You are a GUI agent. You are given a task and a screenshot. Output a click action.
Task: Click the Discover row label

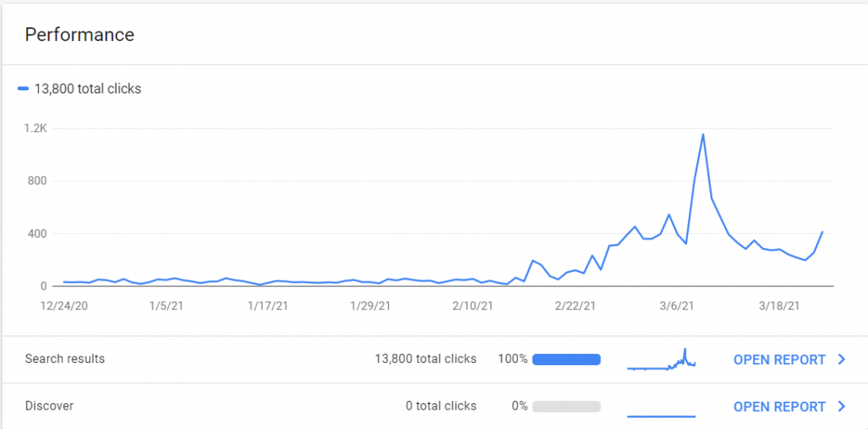[49, 406]
